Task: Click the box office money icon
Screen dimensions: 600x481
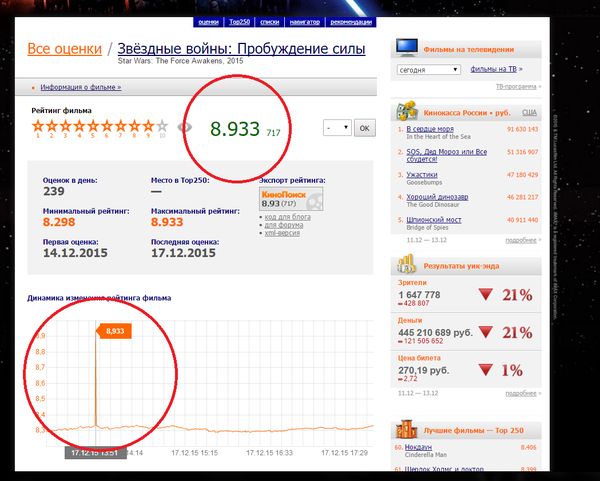Action: (407, 112)
